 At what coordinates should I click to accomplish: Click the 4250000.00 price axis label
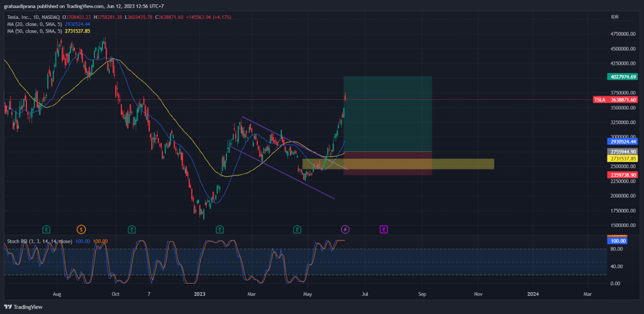pos(623,64)
